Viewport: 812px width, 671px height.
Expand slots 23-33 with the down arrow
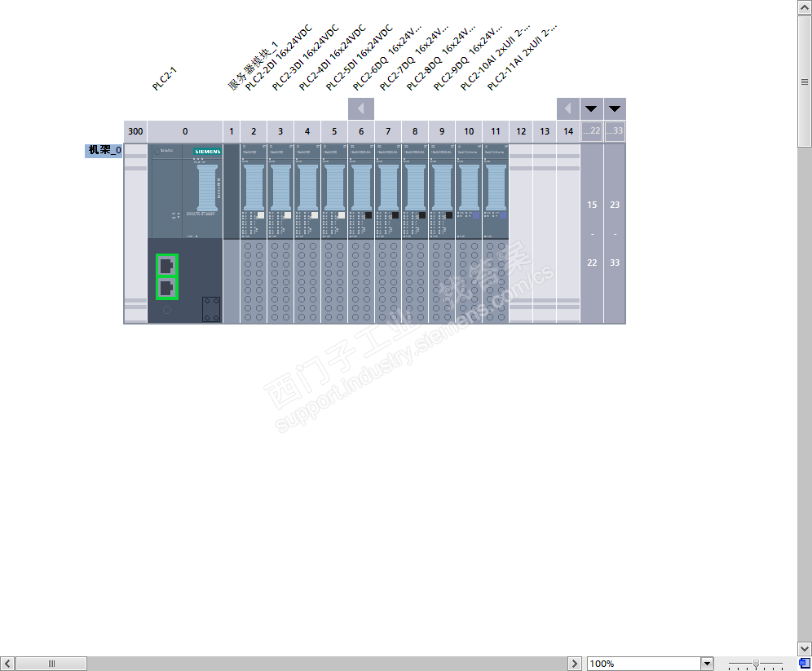[x=615, y=108]
